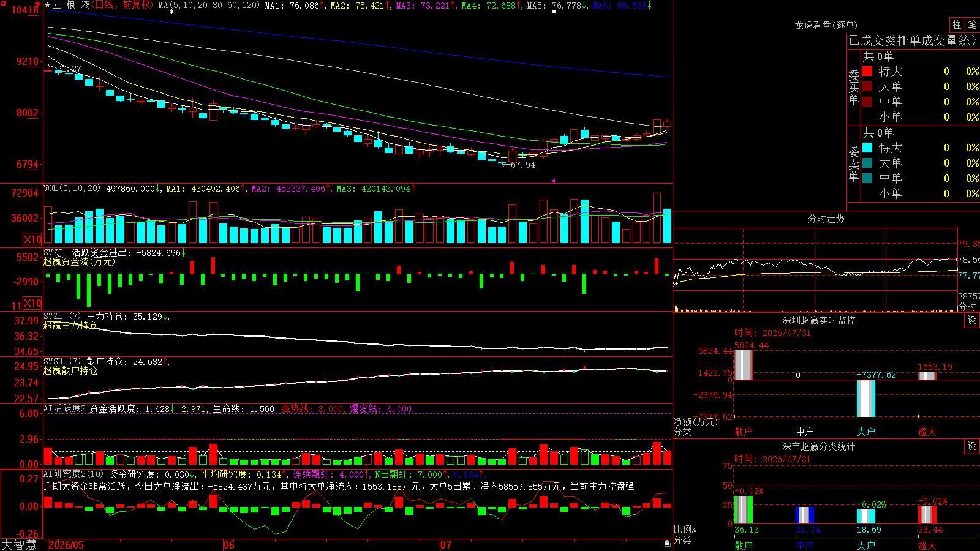Screen dimensions: 980x551
Task: Click the 委买单 section label
Action: 854,87
